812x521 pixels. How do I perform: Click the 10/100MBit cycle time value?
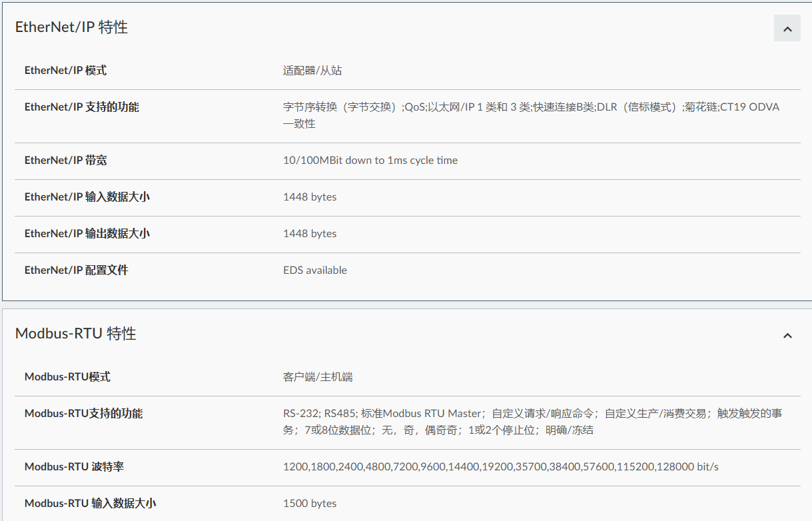coord(370,161)
